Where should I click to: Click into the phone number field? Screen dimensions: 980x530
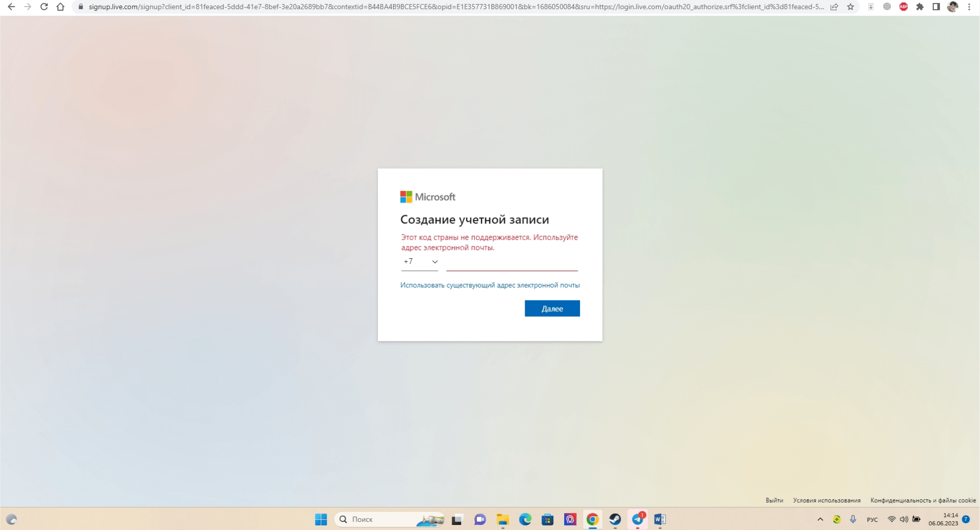click(512, 262)
